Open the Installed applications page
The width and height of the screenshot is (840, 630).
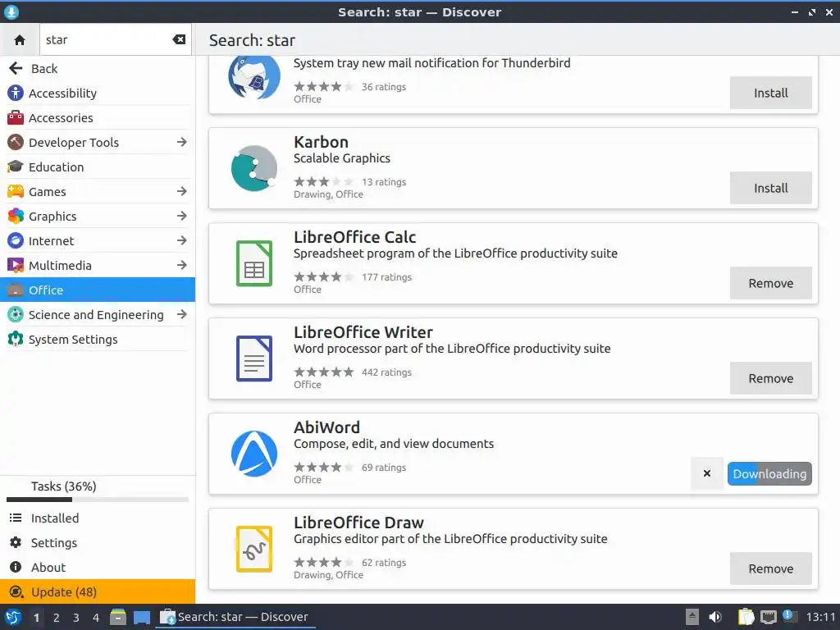coord(98,518)
